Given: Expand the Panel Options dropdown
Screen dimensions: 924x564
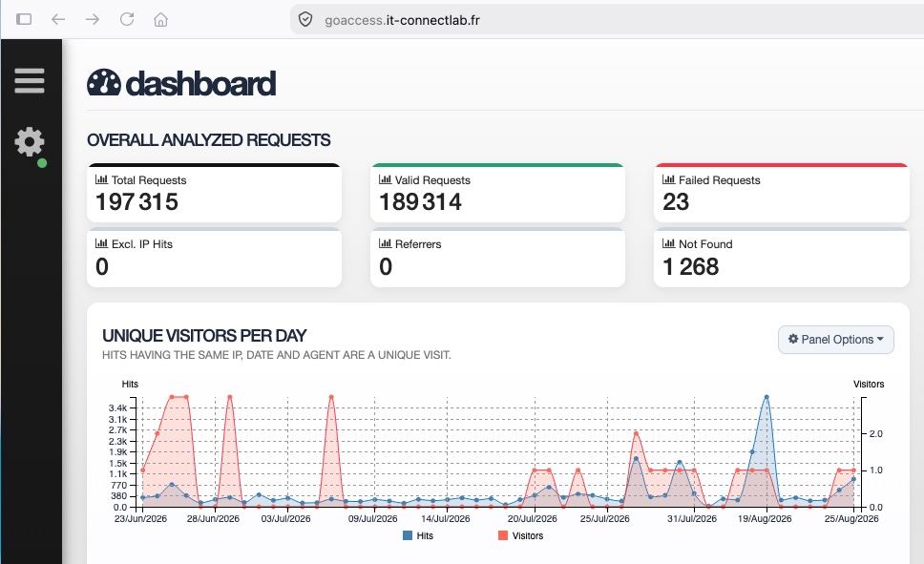Looking at the screenshot, I should tap(835, 340).
